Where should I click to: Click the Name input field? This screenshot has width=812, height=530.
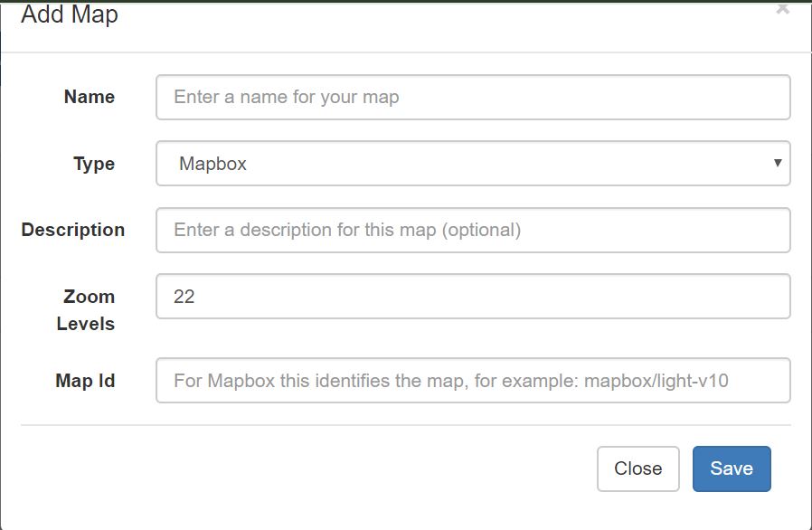[x=473, y=97]
